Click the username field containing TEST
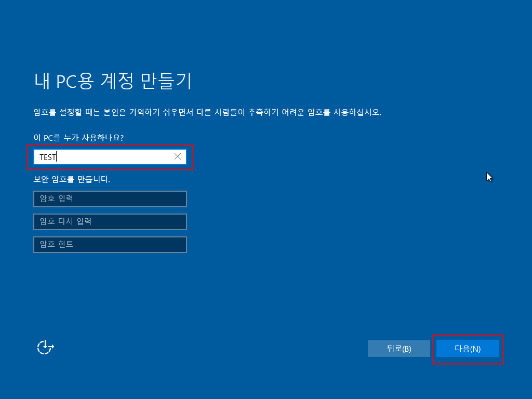The width and height of the screenshot is (532, 399). click(104, 156)
